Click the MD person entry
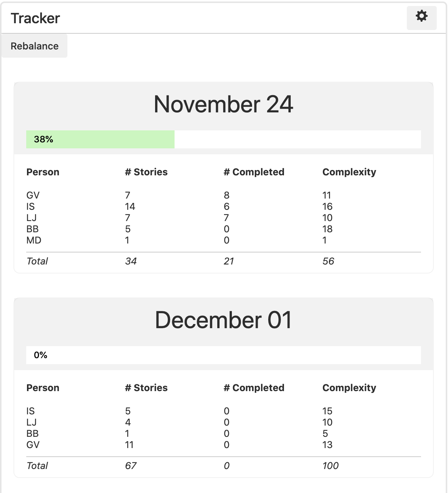 click(x=33, y=241)
